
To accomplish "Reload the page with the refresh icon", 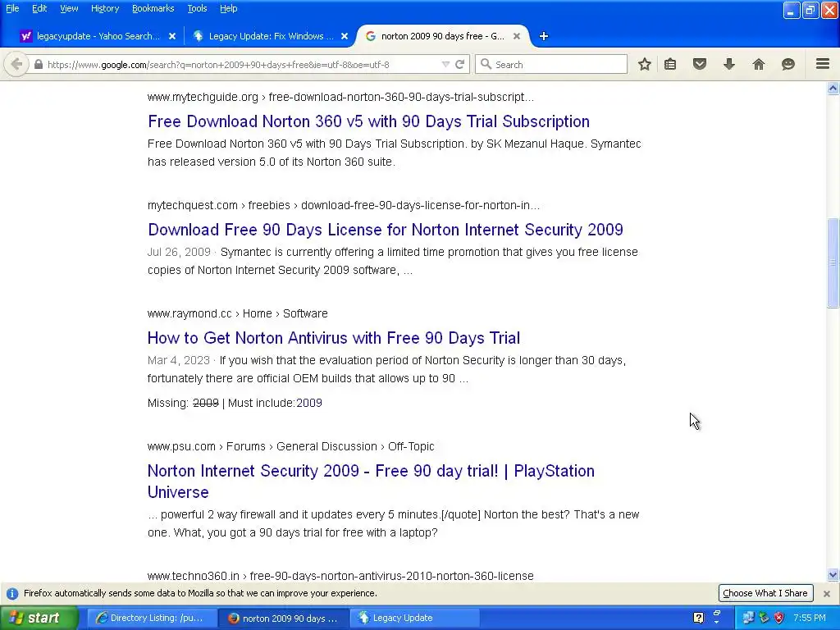I will pyautogui.click(x=459, y=64).
